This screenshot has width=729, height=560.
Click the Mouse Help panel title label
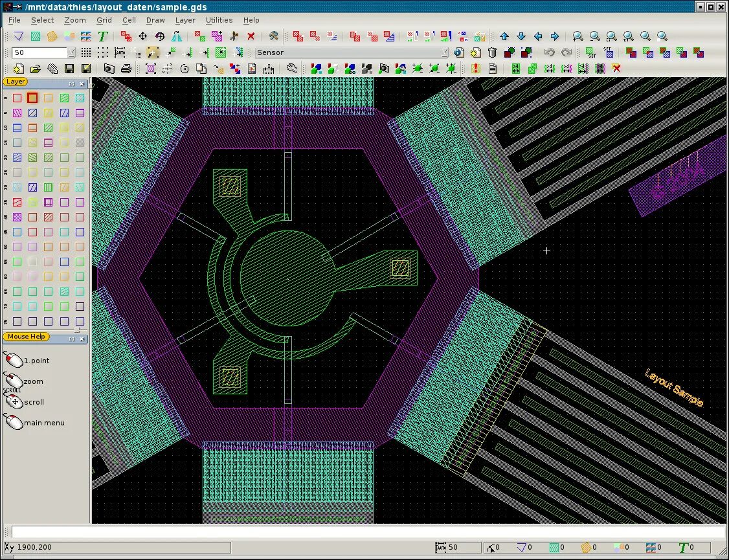coord(26,337)
